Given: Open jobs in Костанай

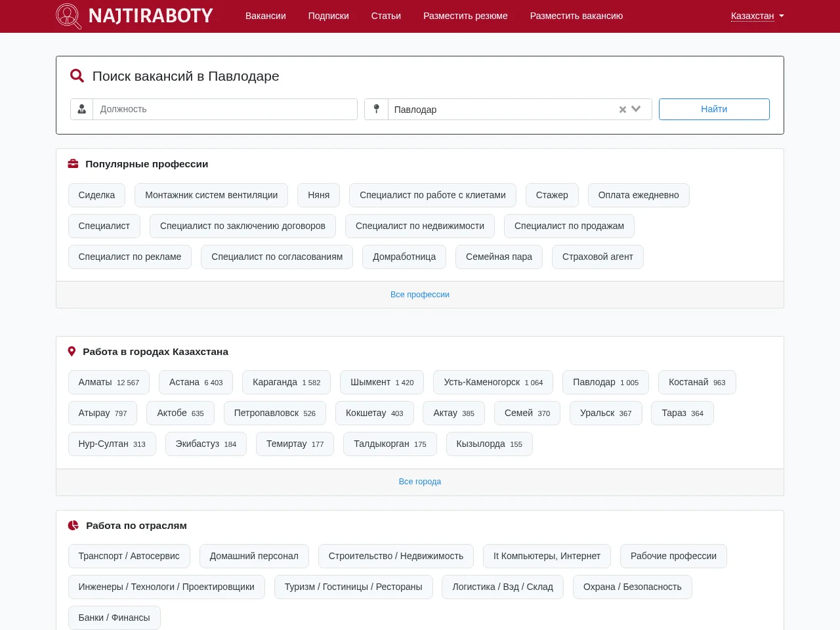Looking at the screenshot, I should pyautogui.click(x=697, y=382).
